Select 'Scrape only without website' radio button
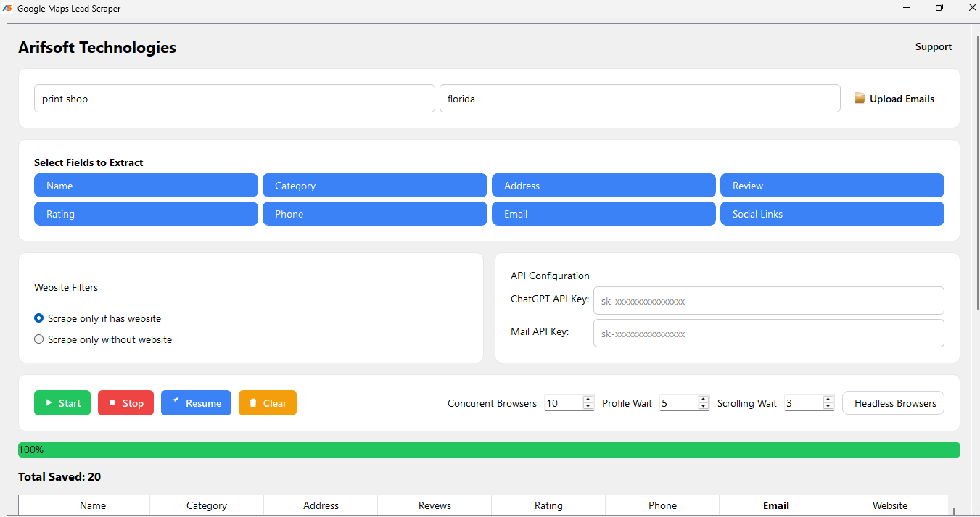 click(x=39, y=339)
